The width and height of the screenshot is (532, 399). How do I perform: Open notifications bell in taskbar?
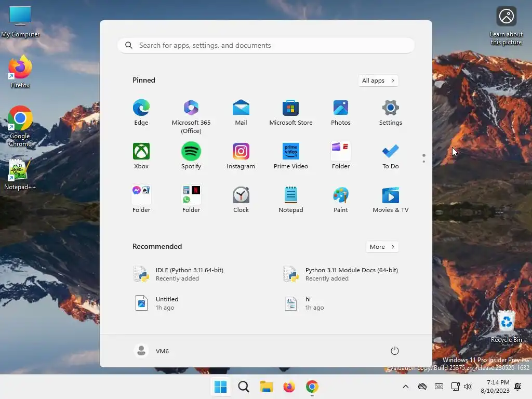(x=518, y=387)
